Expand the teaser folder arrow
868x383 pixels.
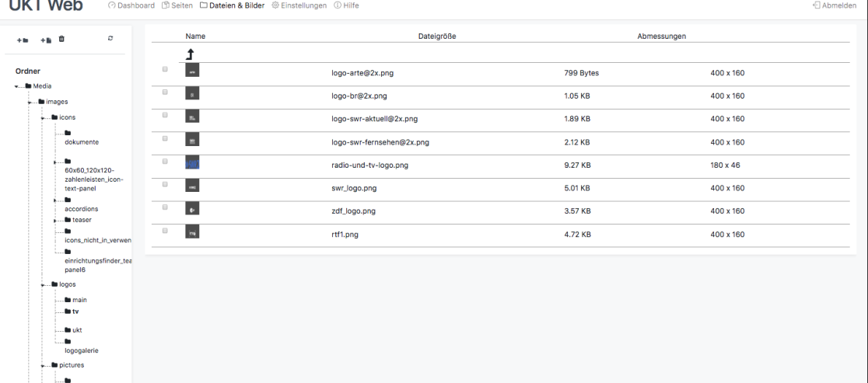pos(55,221)
